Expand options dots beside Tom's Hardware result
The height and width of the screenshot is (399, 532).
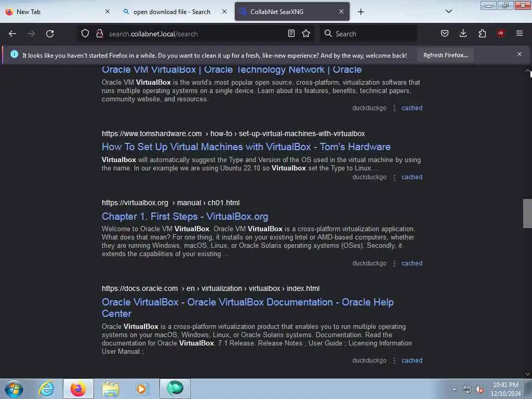pyautogui.click(x=394, y=178)
